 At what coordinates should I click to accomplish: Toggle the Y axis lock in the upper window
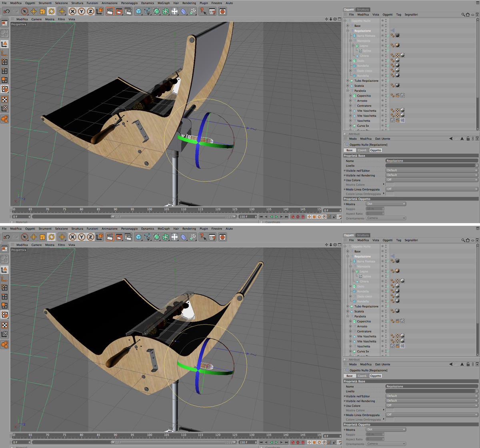(x=81, y=12)
